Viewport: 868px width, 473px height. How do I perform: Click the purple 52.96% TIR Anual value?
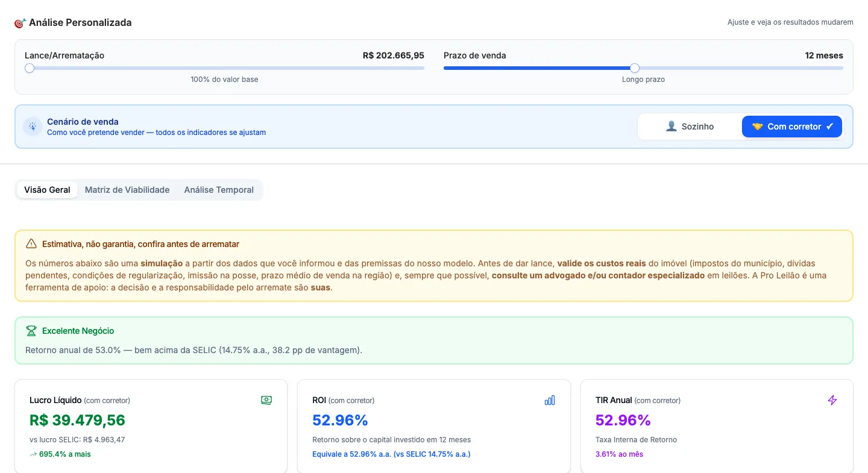[x=623, y=420]
